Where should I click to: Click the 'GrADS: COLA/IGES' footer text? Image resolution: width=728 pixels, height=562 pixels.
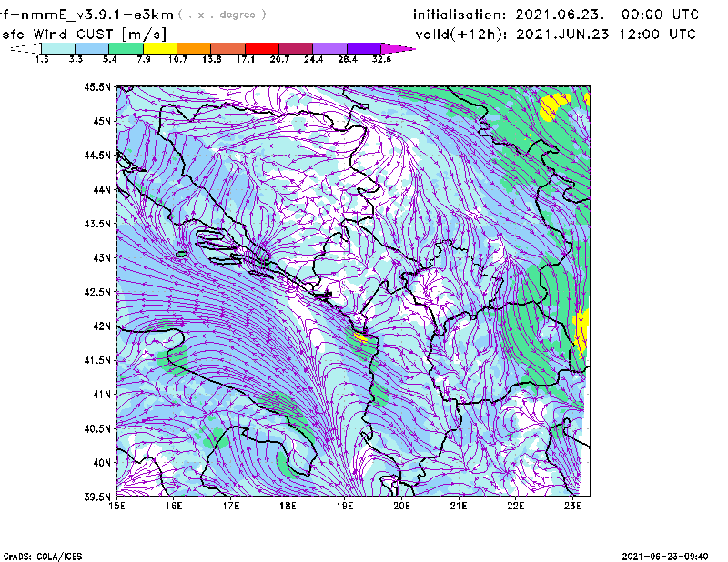pos(43,557)
